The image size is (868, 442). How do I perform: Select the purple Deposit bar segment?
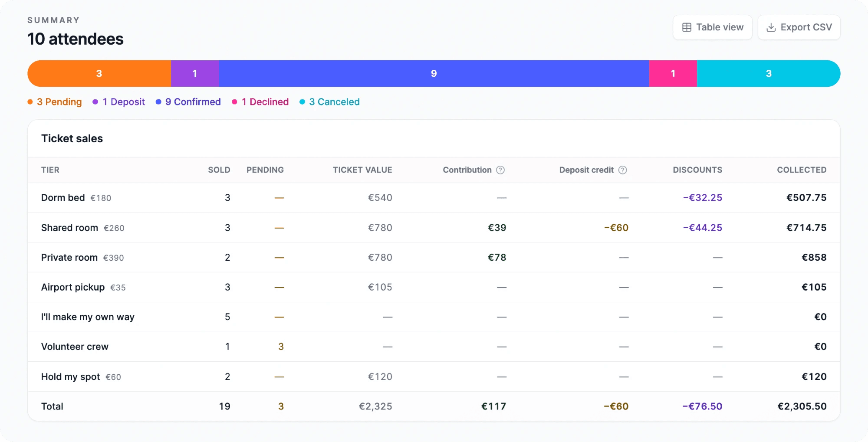click(x=195, y=74)
